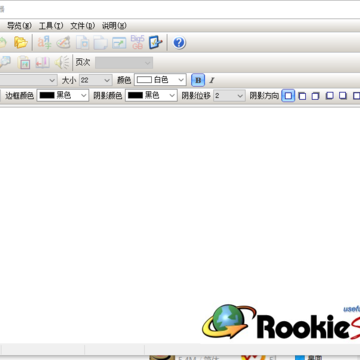Viewport: 360px width, 360px height.
Task: Click the 'a字' font settings icon
Action: point(44,43)
